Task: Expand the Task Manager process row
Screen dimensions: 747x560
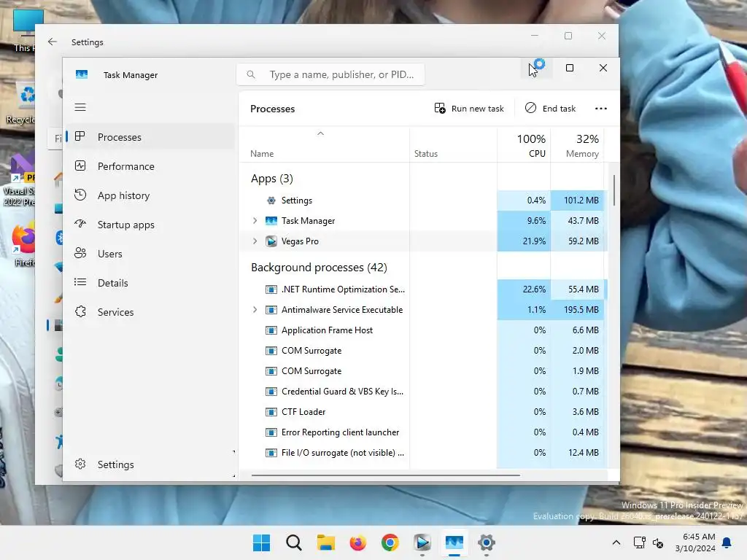Action: click(255, 220)
